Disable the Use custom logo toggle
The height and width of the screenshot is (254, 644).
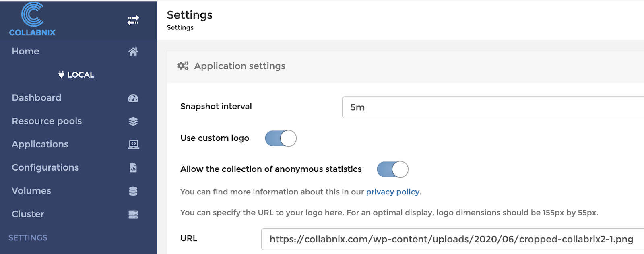tap(281, 138)
